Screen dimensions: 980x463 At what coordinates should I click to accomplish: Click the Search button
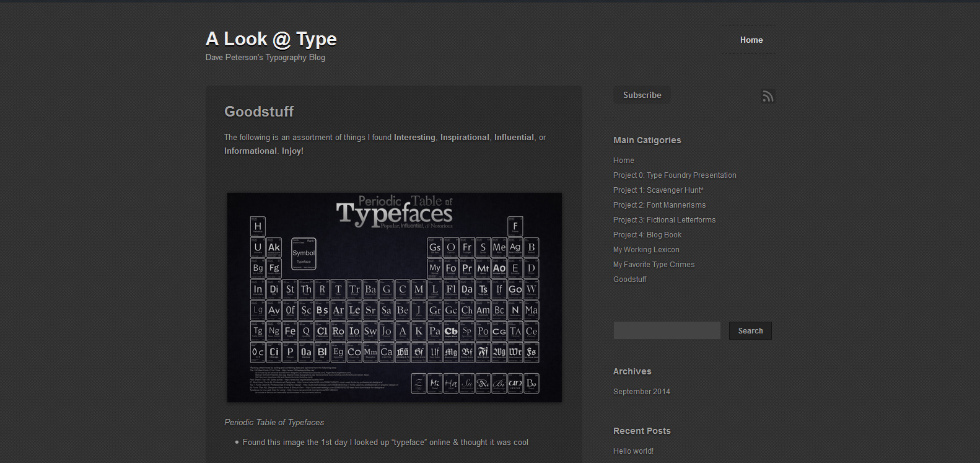[x=750, y=330]
